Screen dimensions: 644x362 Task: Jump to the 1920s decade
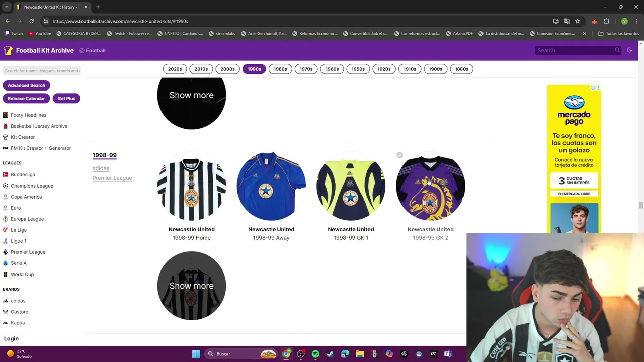(384, 69)
